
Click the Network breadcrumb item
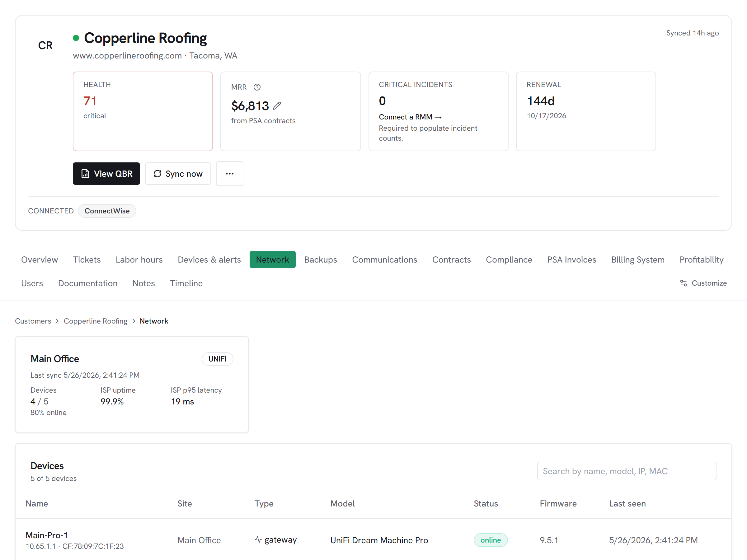pos(154,321)
